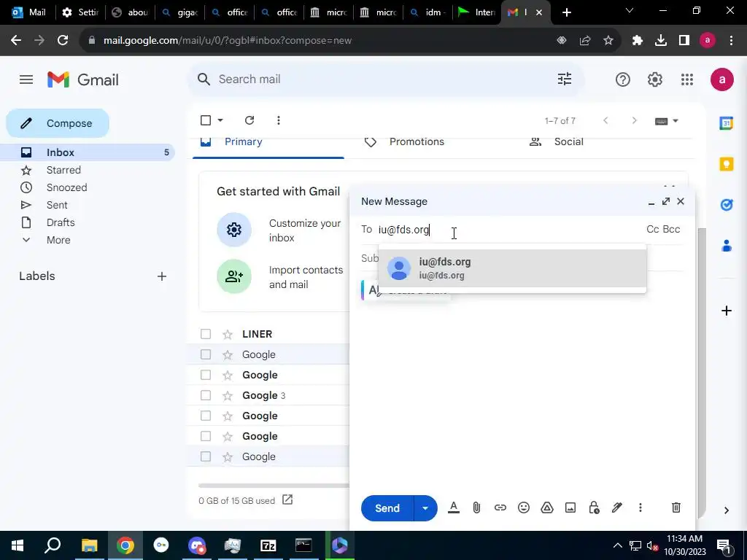Open Google Calendar side panel
747x560 pixels.
point(726,123)
